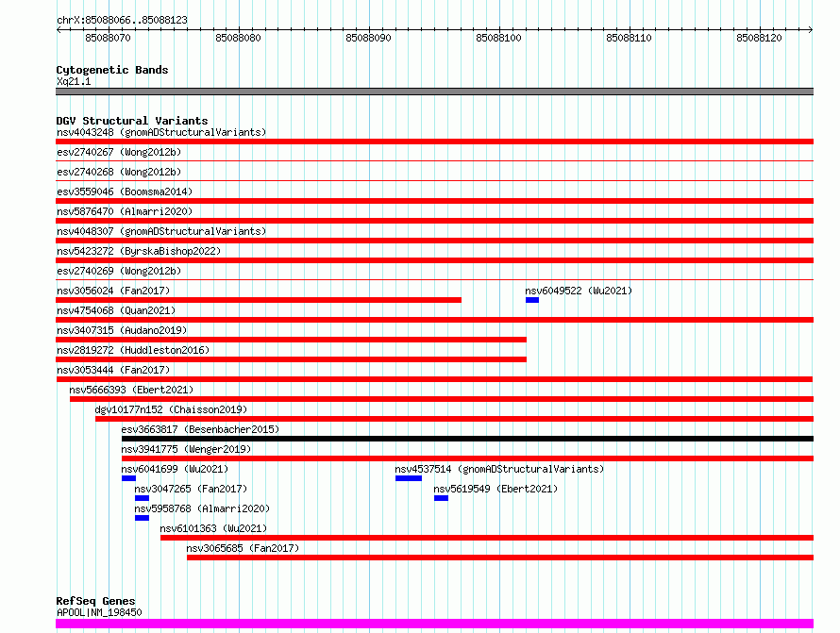Click the red nsv3941775 variant bar
Image resolution: width=840 pixels, height=633 pixels.
coord(468,458)
